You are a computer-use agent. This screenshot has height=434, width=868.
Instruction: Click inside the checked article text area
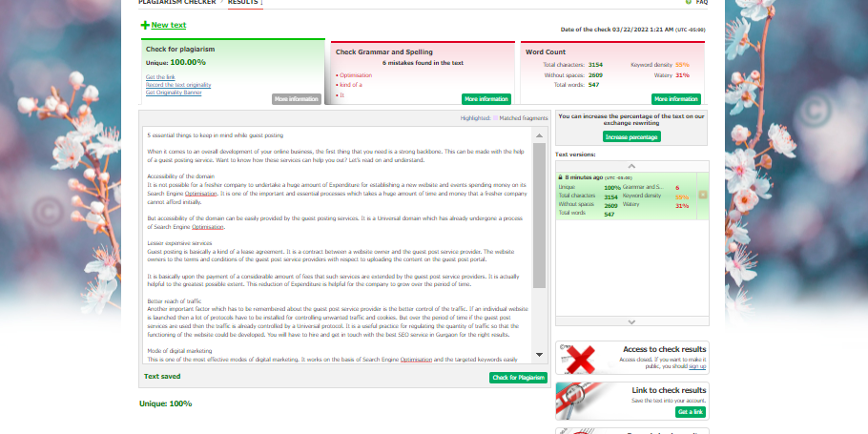tap(338, 245)
